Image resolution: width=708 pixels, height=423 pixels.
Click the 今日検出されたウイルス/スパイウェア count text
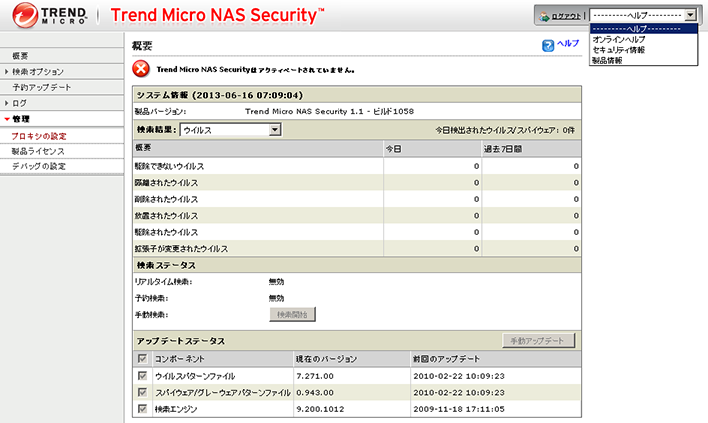click(505, 130)
